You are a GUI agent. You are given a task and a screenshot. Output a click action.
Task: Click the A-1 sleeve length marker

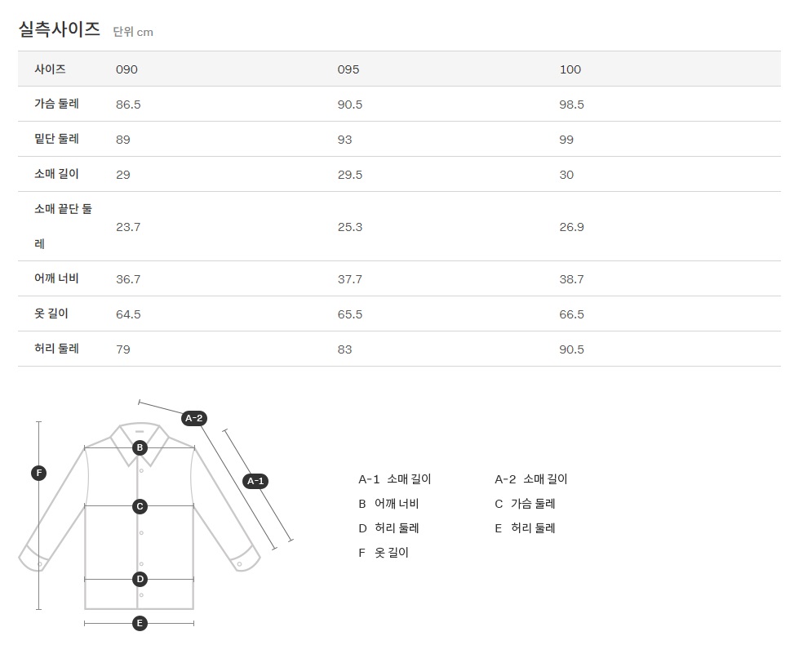(255, 481)
